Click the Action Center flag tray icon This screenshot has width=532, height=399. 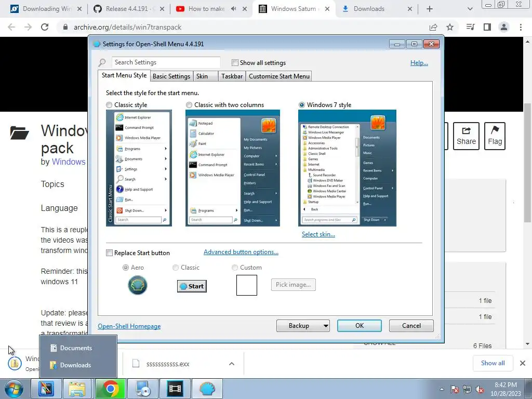coord(455,390)
